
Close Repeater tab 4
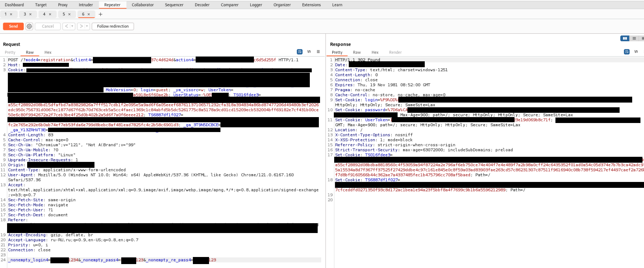coord(50,14)
